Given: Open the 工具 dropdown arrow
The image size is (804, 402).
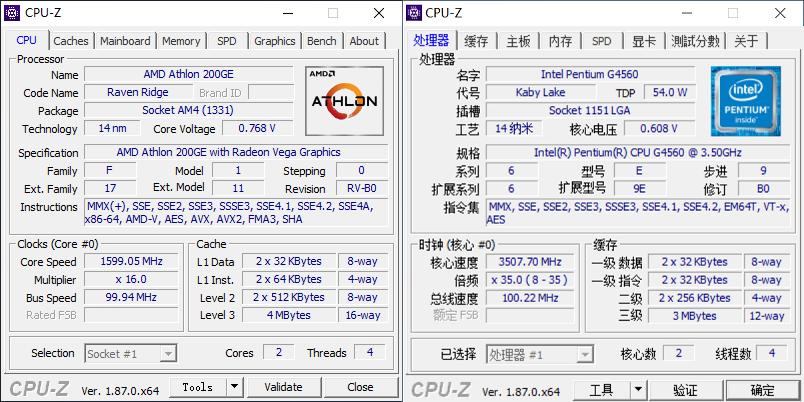Looking at the screenshot, I should tap(637, 391).
